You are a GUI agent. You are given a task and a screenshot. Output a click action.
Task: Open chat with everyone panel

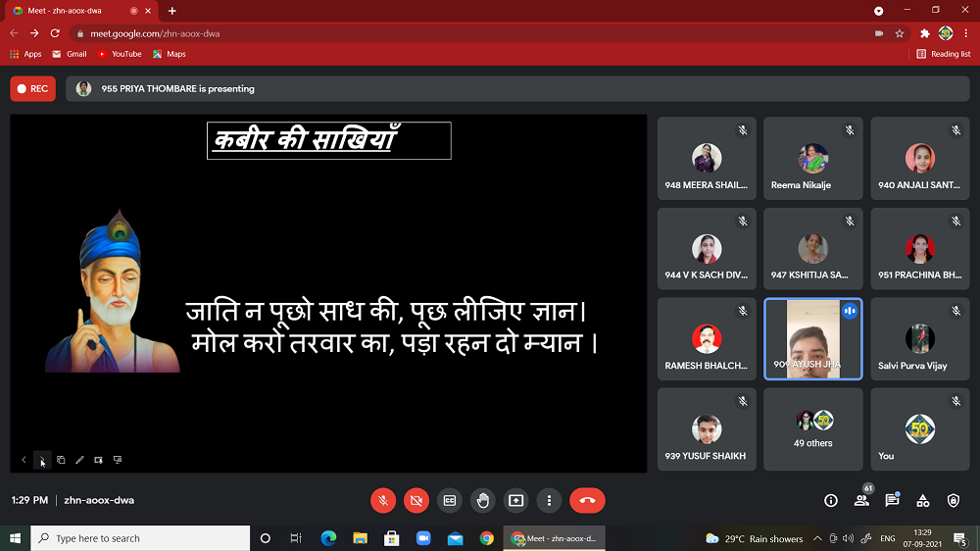coord(892,500)
